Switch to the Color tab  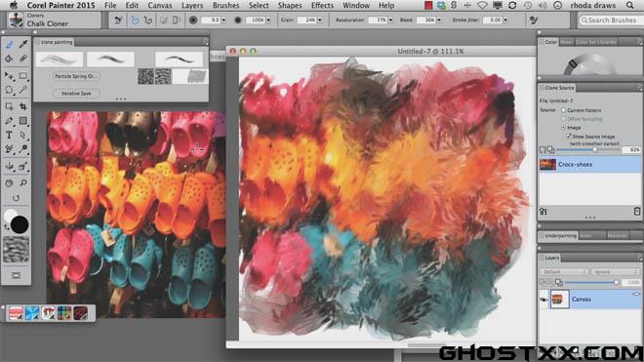pos(550,42)
